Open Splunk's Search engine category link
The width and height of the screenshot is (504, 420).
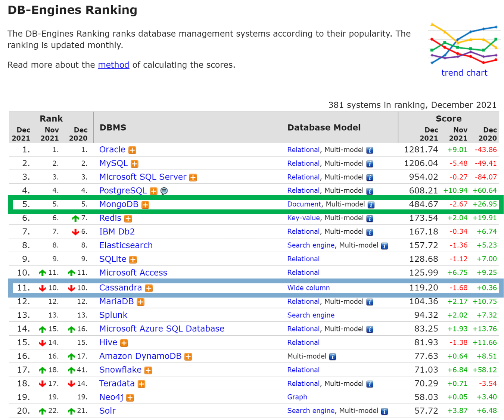311,315
